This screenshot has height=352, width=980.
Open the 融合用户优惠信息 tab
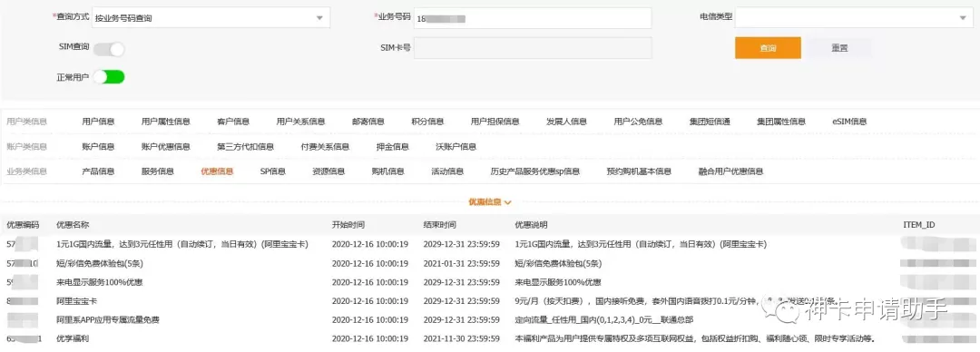(x=730, y=171)
